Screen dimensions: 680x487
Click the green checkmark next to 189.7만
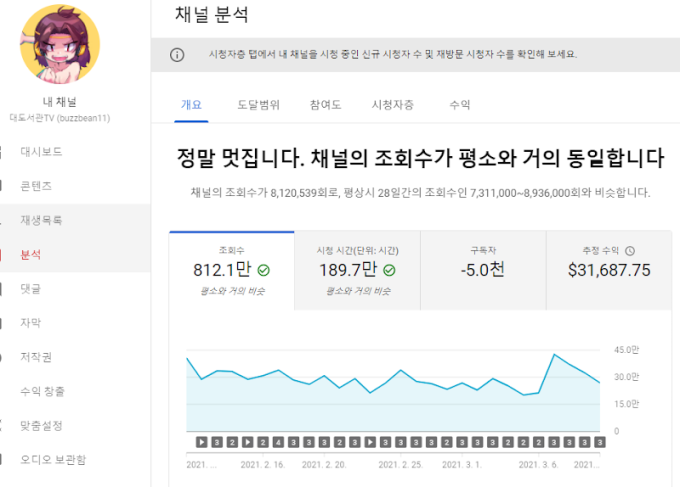click(389, 270)
